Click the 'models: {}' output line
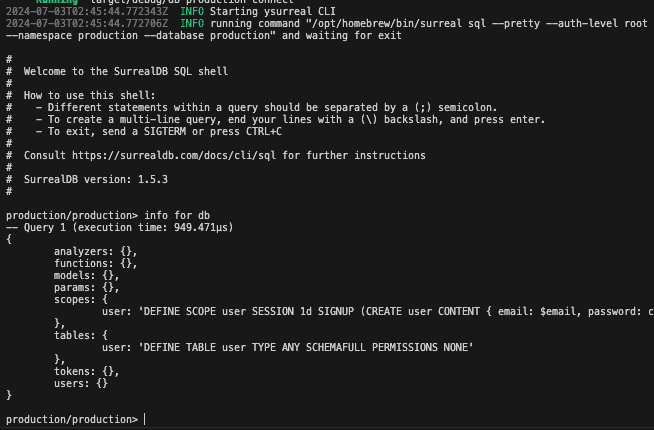The height and width of the screenshot is (430, 654). 86,275
